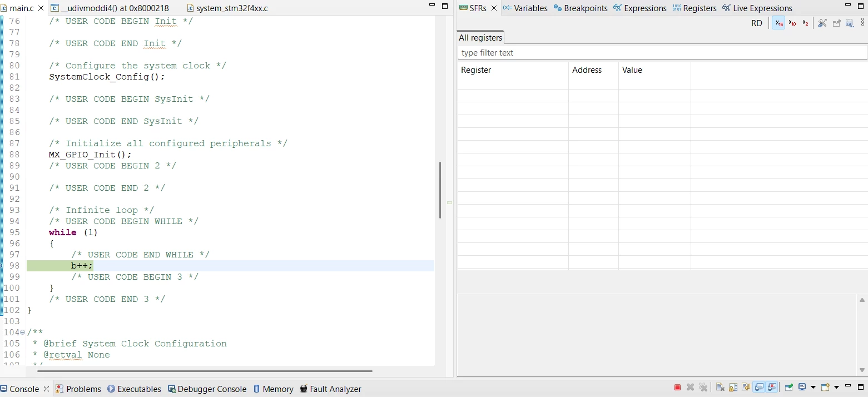Switch to the Debugger Console tab

pos(207,389)
